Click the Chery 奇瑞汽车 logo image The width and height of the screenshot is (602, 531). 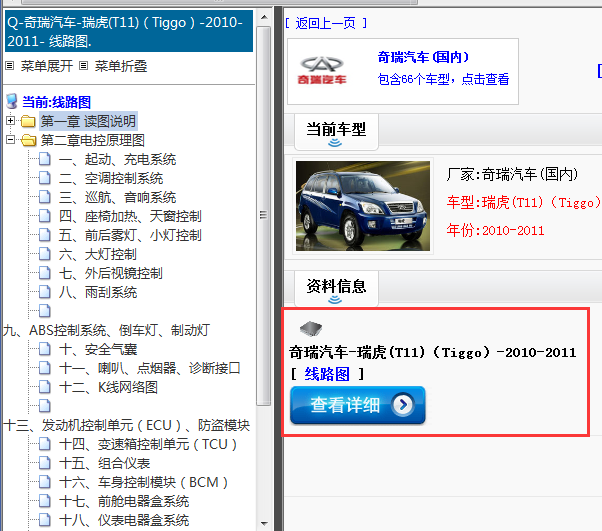tap(322, 71)
